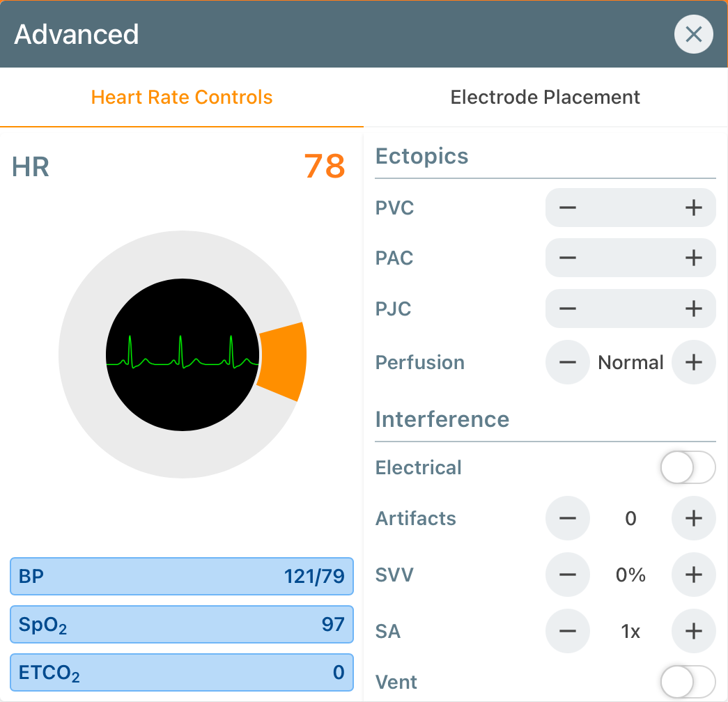Click the ECG waveform display circle
Image resolution: width=728 pixels, height=702 pixels.
pos(183,355)
